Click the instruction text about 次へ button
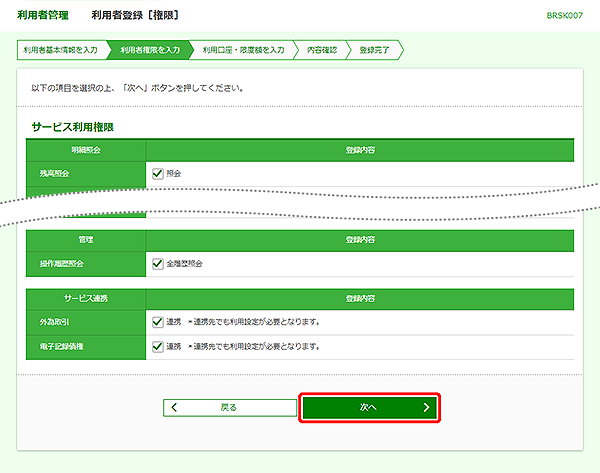This screenshot has width=600, height=473. 137,88
